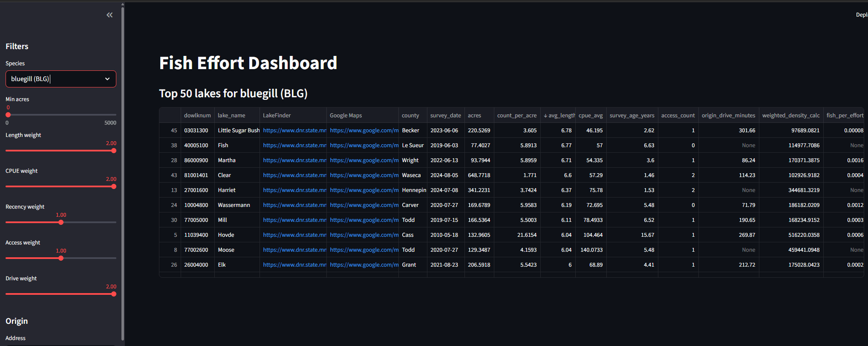Click the cpue_avg column header
868x346 pixels.
coord(591,116)
